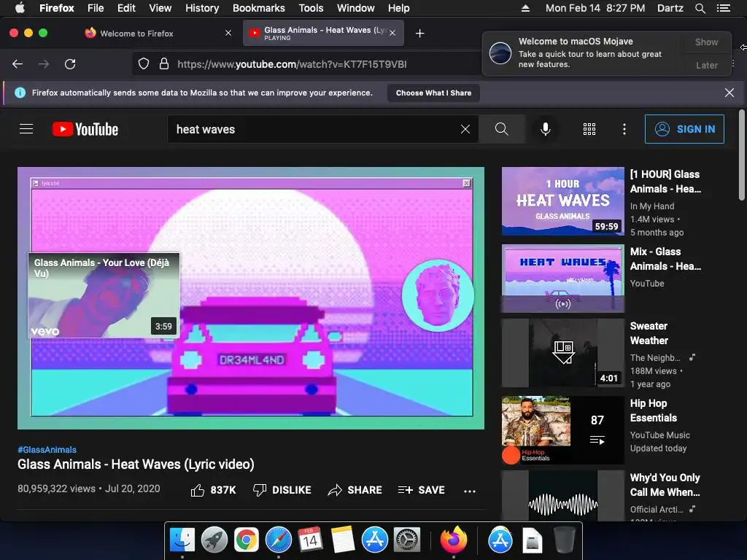Clear the heat waves search text
This screenshot has width=747, height=560.
(465, 129)
